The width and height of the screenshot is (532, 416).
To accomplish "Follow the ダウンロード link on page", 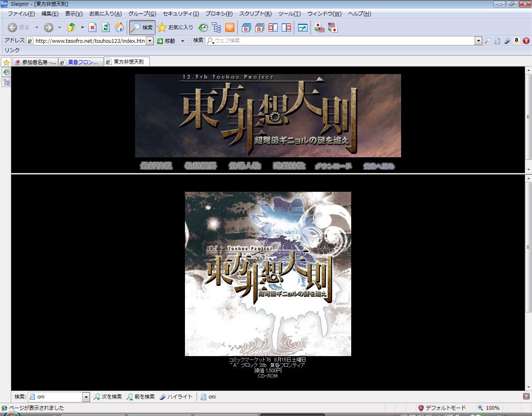I will click(x=333, y=166).
